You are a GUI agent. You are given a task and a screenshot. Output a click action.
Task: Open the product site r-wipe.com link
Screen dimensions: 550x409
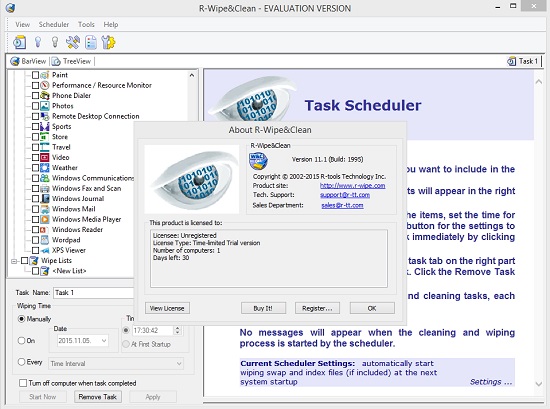tap(353, 186)
